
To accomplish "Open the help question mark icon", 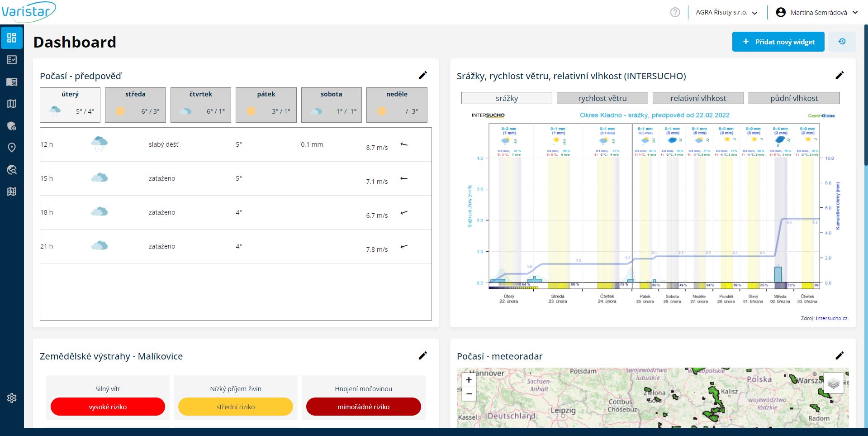I will pos(675,13).
